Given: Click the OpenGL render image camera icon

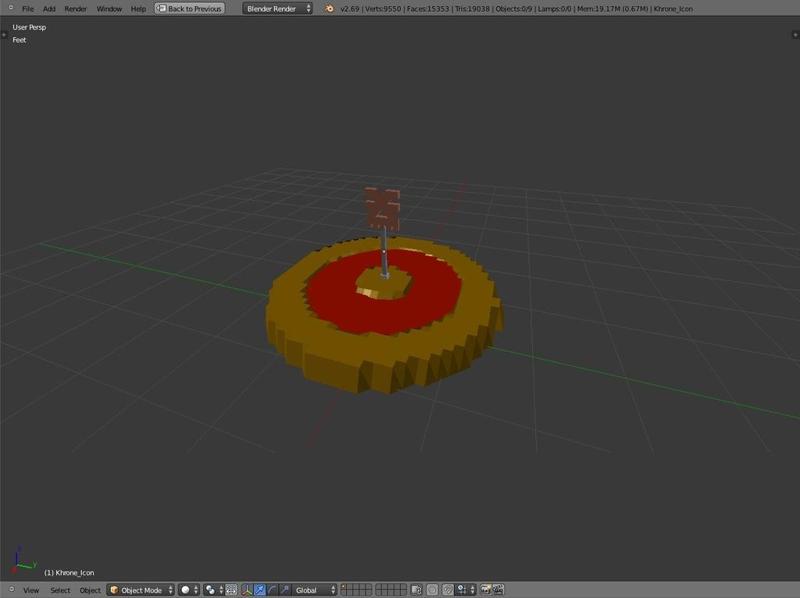Looking at the screenshot, I should click(x=485, y=590).
